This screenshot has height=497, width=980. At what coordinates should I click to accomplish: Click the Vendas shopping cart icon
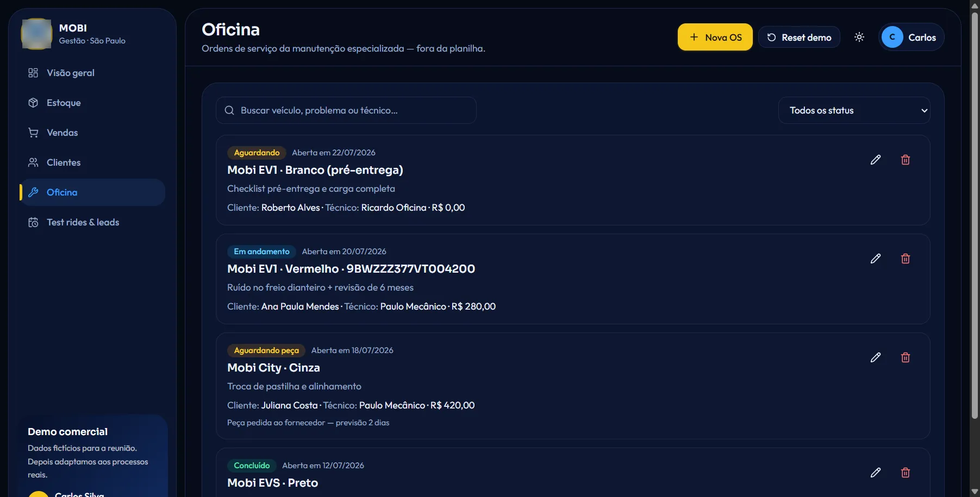(33, 133)
